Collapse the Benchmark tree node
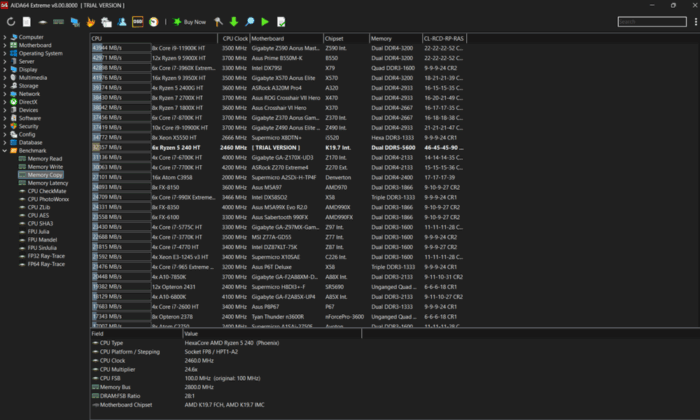 5,151
